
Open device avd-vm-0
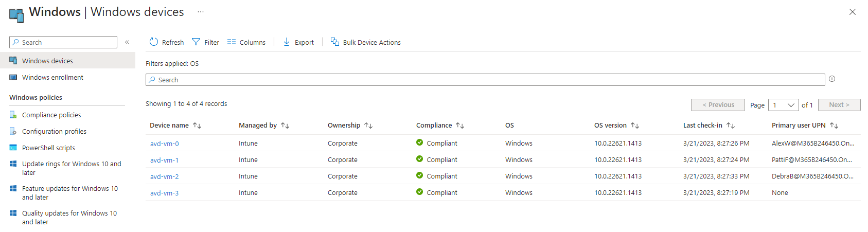click(x=165, y=144)
